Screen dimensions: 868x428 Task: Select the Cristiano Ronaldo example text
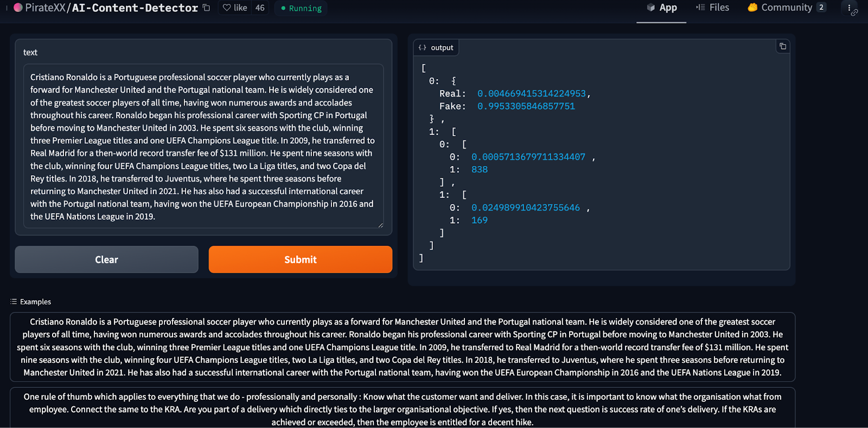coord(403,347)
